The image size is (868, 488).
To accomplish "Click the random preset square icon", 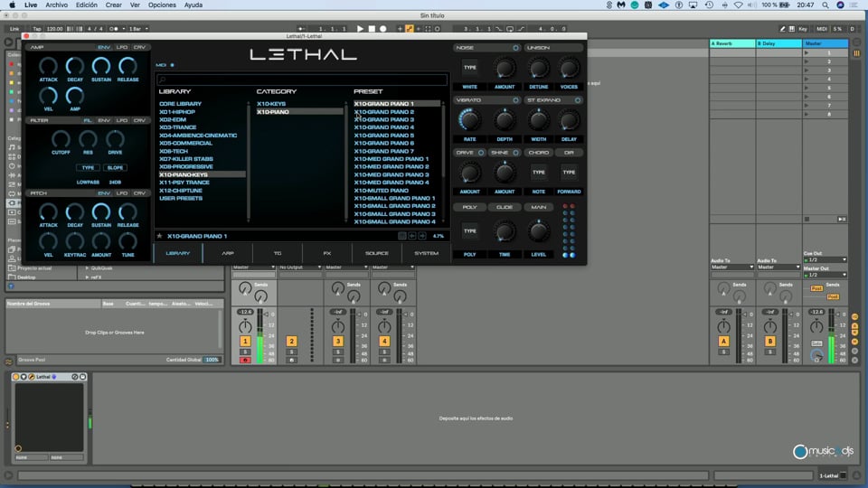I will click(401, 236).
